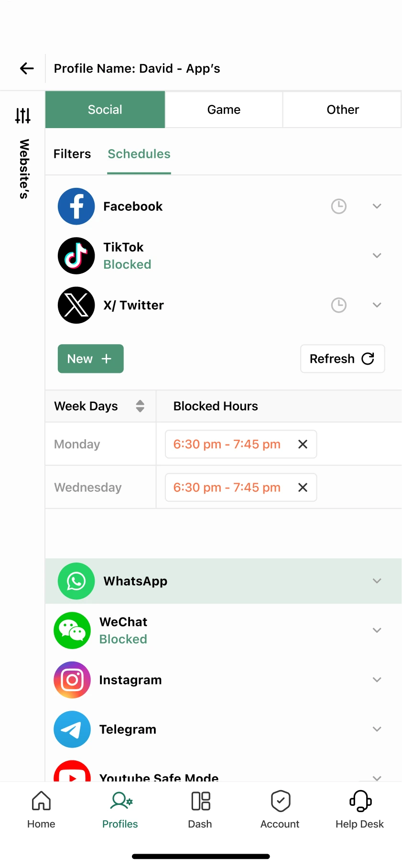Remove Monday's 6:30 pm blocked hours
Viewport: 402px width, 868px height.
click(x=303, y=445)
